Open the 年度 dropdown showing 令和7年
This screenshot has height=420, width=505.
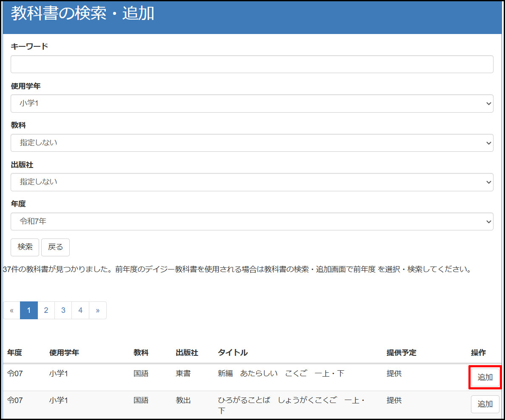click(x=252, y=221)
